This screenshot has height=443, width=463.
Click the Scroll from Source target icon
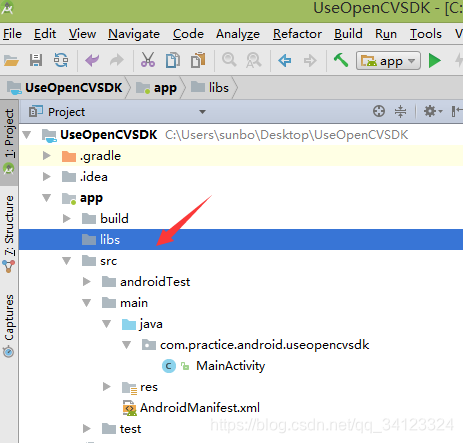pos(379,111)
